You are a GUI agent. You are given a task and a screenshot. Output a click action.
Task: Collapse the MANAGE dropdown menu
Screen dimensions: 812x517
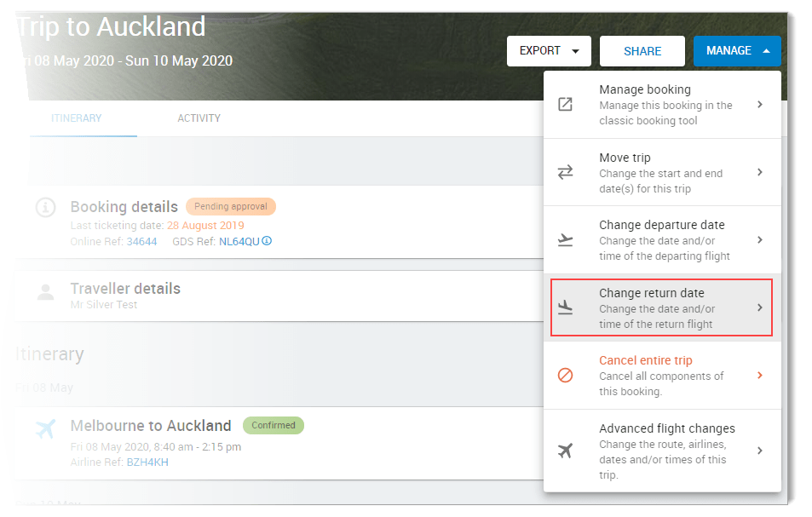click(737, 51)
